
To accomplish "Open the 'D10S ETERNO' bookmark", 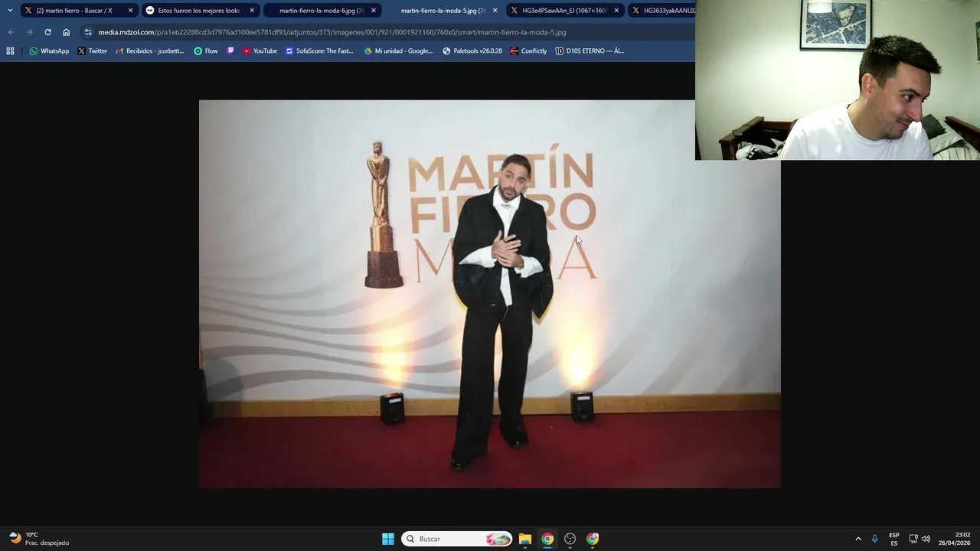I will pyautogui.click(x=590, y=51).
